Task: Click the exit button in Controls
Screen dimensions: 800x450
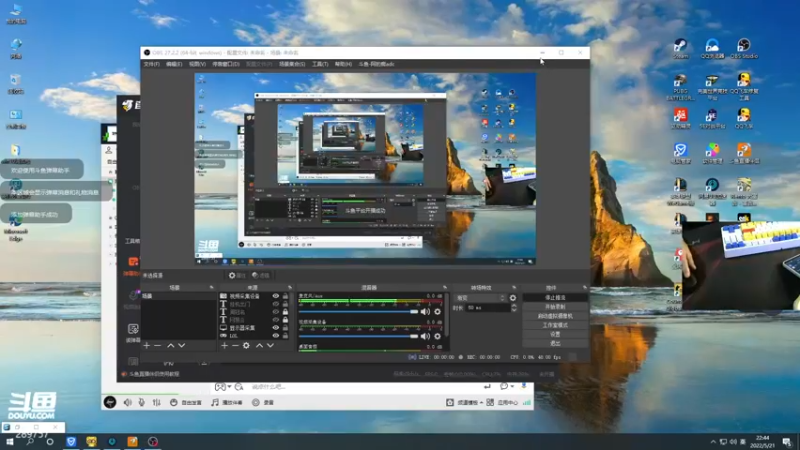Action: pos(555,343)
